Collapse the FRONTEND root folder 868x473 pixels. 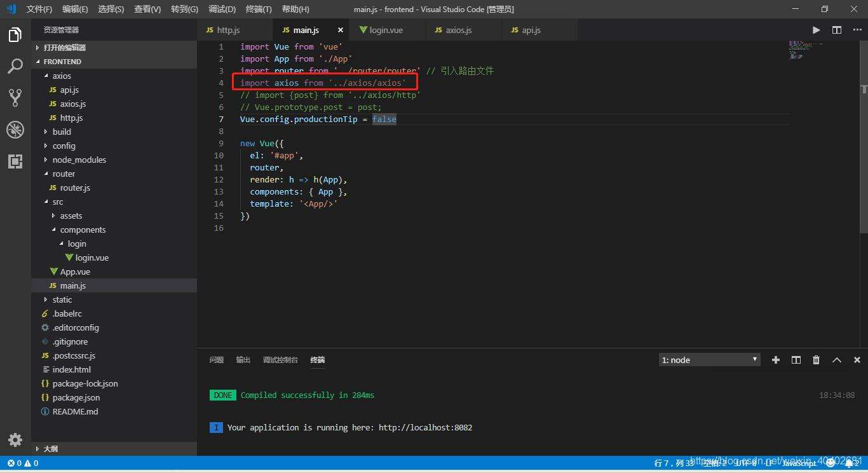pyautogui.click(x=114, y=62)
